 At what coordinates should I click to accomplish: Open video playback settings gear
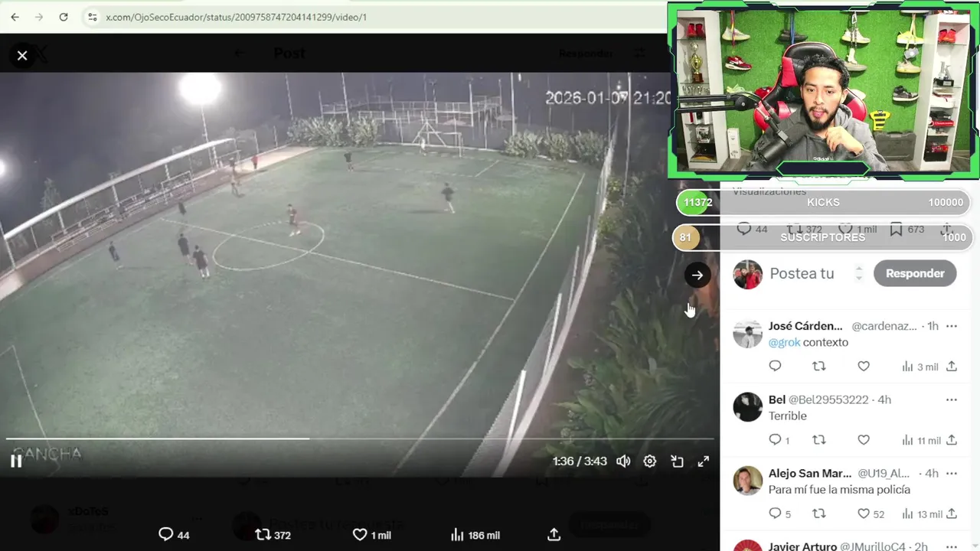pyautogui.click(x=650, y=461)
